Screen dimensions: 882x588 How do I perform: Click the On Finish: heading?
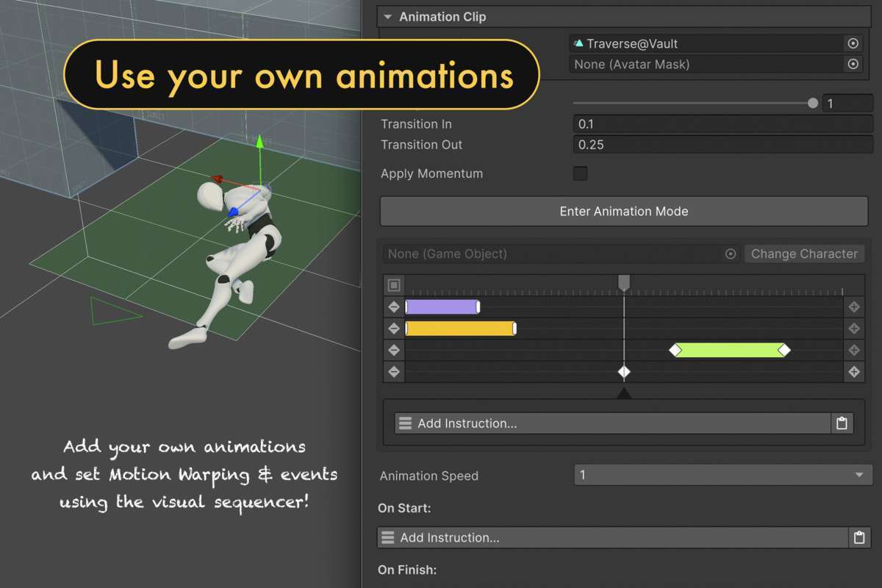(407, 570)
